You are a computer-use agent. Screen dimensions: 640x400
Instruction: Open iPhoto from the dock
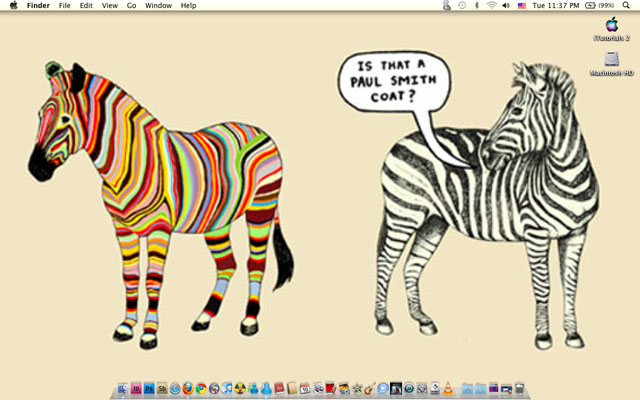click(x=344, y=389)
